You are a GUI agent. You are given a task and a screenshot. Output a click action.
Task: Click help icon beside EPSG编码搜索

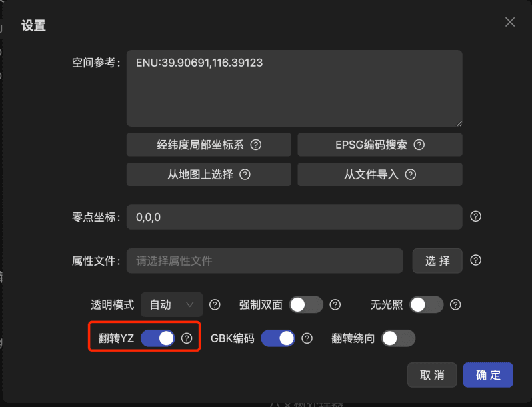[419, 145]
